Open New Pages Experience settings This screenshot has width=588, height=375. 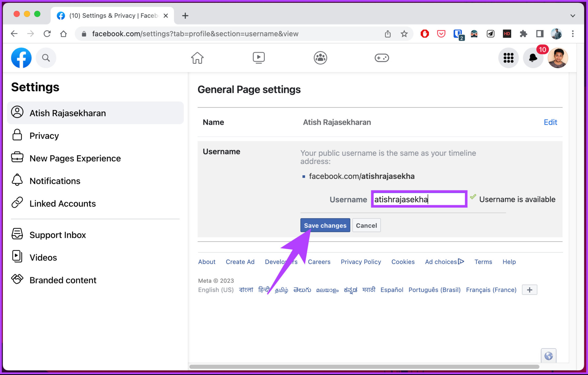coord(95,158)
